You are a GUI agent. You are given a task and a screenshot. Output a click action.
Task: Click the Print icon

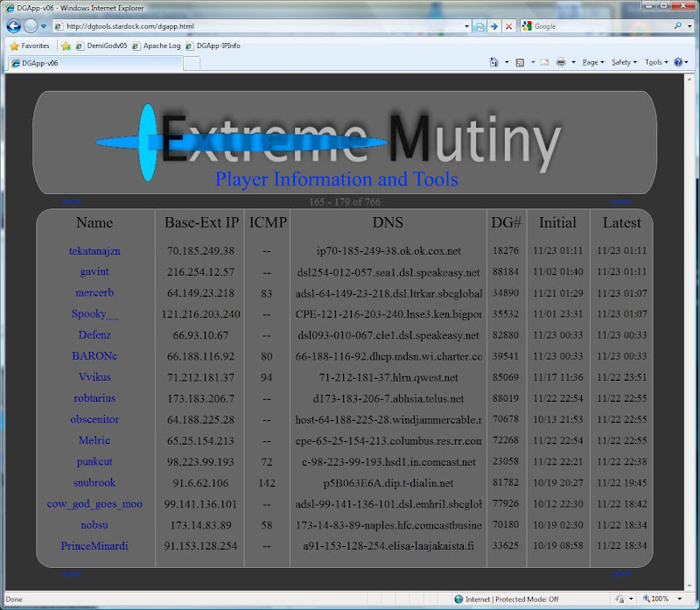[561, 62]
